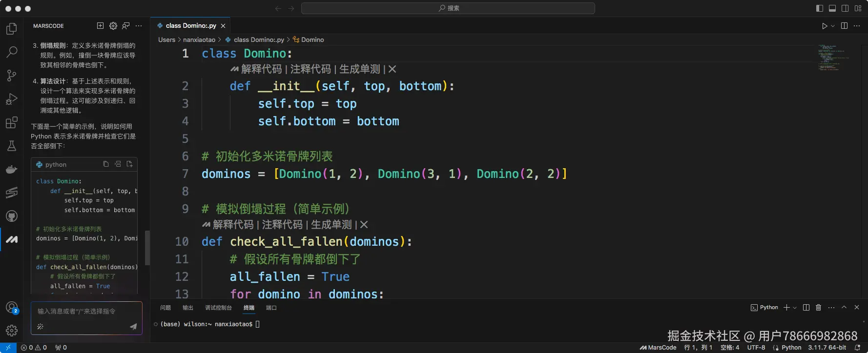The width and height of the screenshot is (868, 353).
Task: Switch to 终端 panel tab
Action: (249, 308)
